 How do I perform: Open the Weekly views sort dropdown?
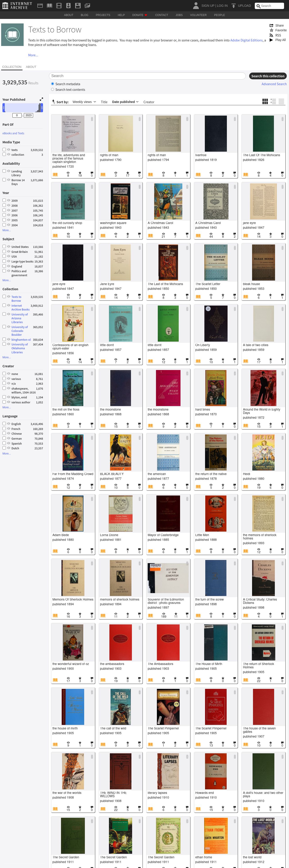84,102
